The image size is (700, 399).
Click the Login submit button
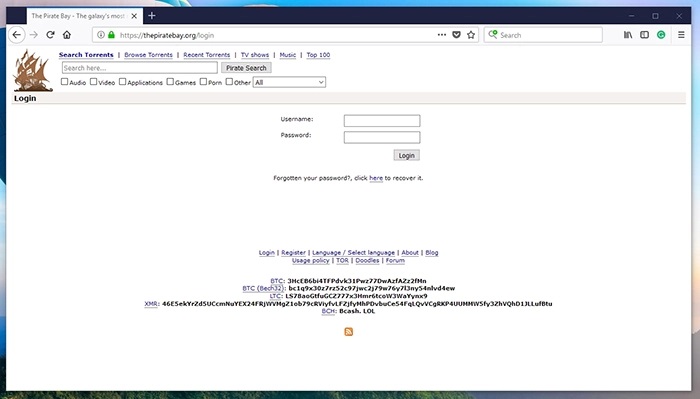407,155
